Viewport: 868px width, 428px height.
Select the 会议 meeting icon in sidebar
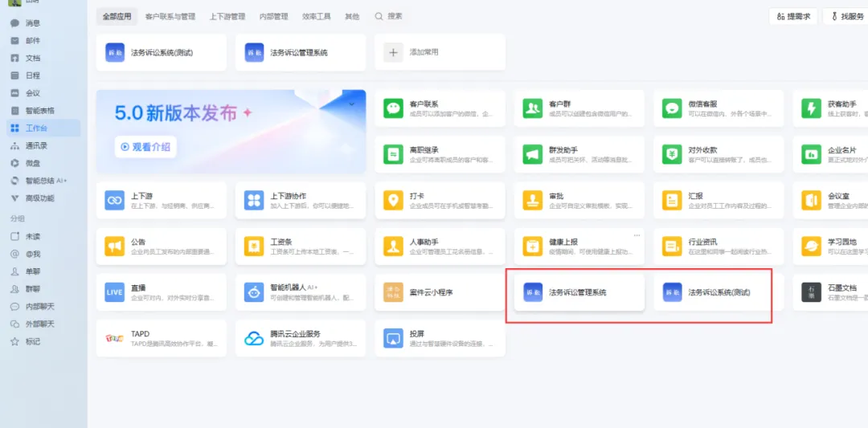[x=15, y=93]
